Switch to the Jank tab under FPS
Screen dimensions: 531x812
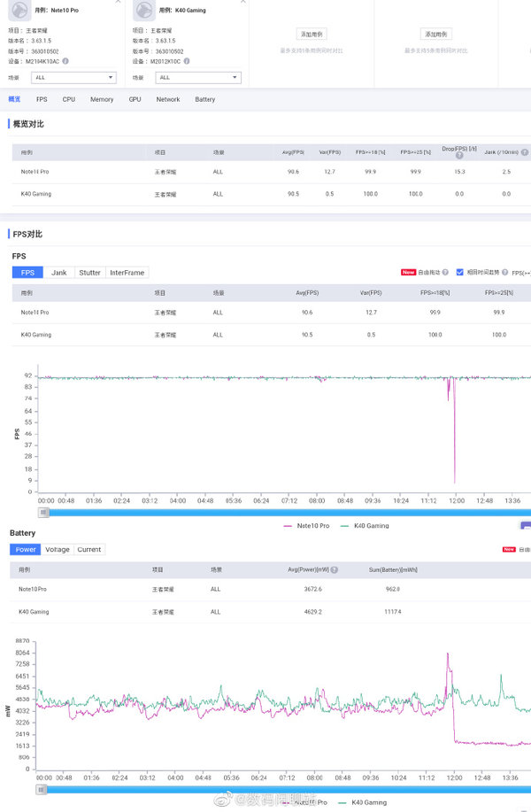(x=59, y=273)
